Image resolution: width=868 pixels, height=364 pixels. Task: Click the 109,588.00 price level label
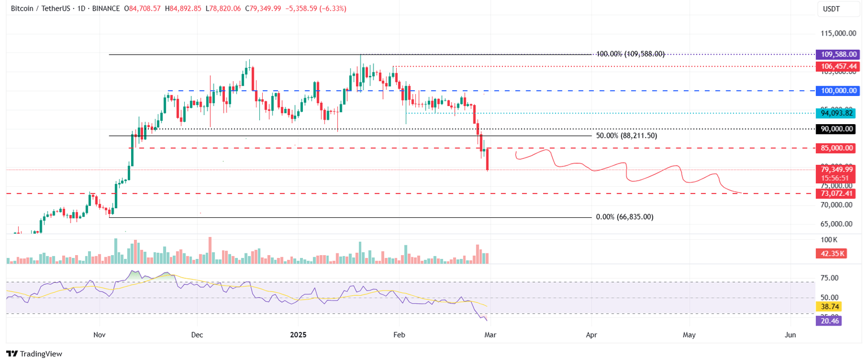838,54
